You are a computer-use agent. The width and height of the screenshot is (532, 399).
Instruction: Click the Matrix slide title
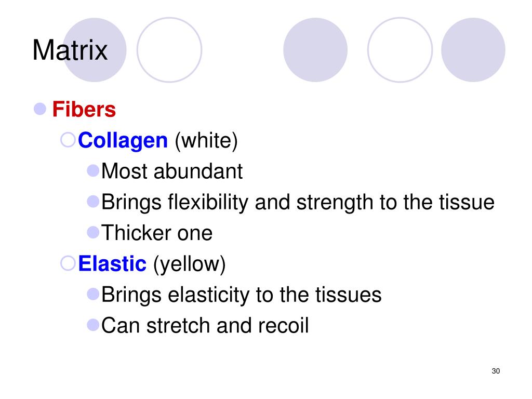point(70,50)
